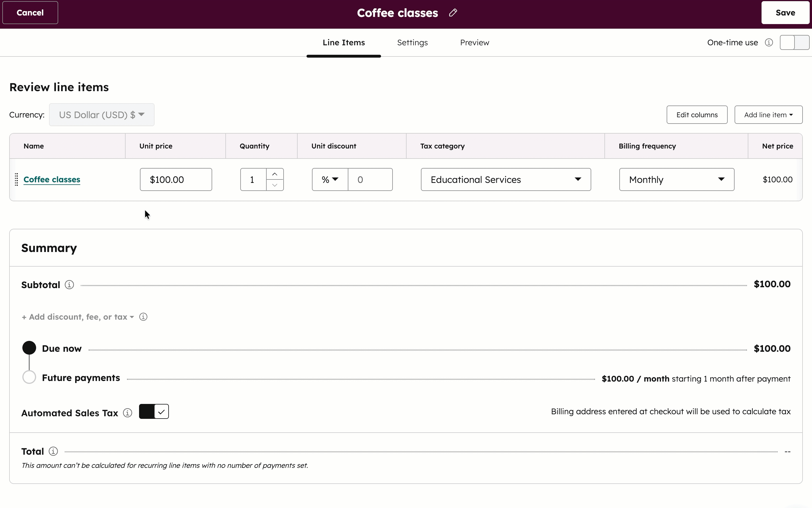Click info icon next to Add discount option
The width and height of the screenshot is (812, 508).
(x=143, y=317)
